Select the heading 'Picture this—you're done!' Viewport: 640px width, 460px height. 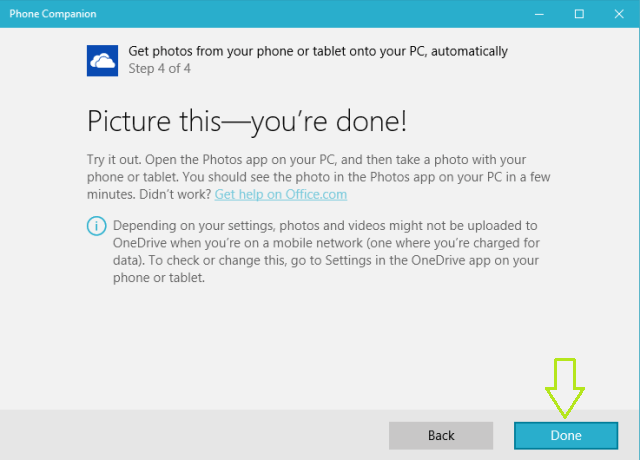coord(247,122)
